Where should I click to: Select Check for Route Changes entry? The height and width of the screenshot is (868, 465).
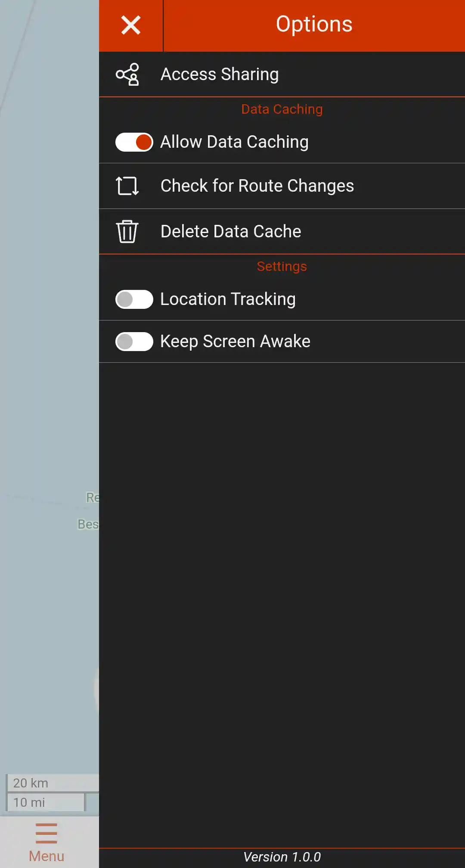257,186
